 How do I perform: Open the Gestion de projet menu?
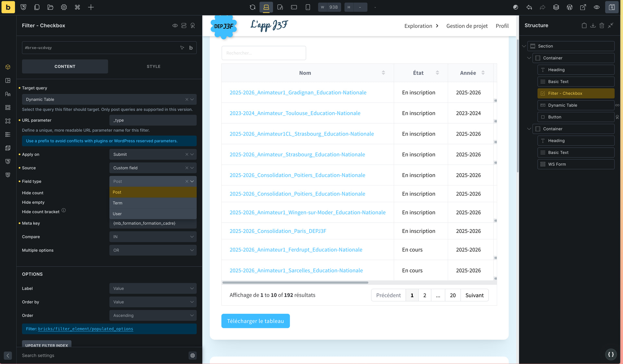pos(467,26)
